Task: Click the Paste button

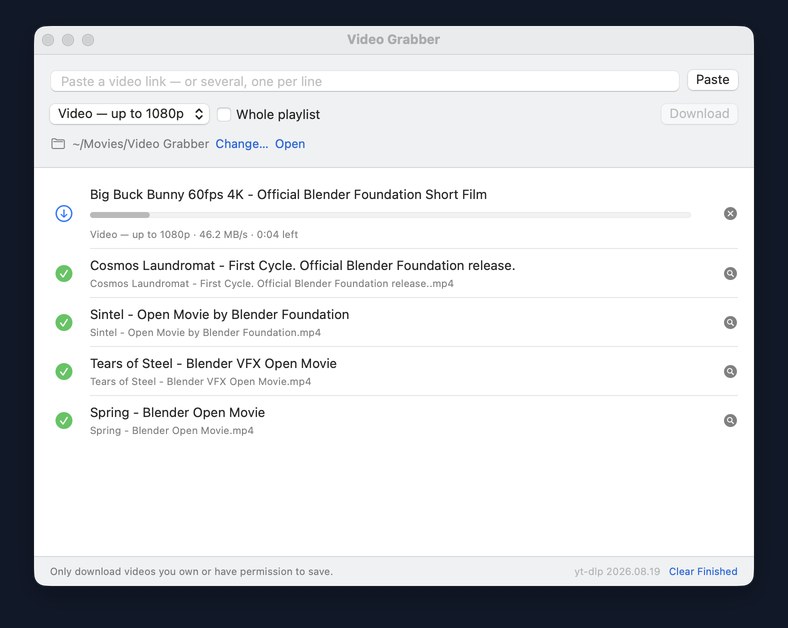Action: click(713, 80)
